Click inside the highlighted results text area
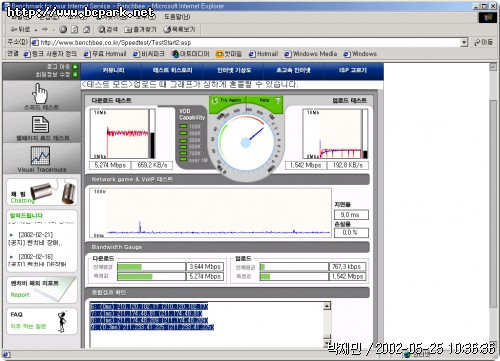Viewport: 500px width, 361px height. [x=207, y=324]
